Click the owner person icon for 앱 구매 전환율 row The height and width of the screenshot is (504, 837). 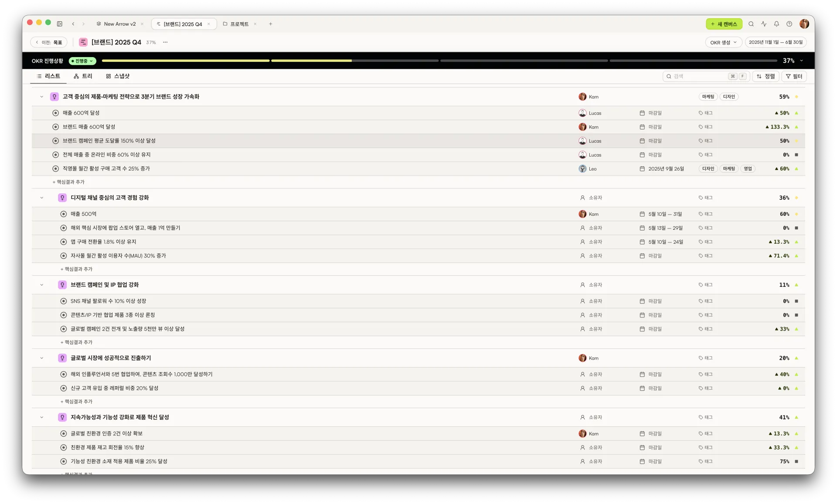582,242
